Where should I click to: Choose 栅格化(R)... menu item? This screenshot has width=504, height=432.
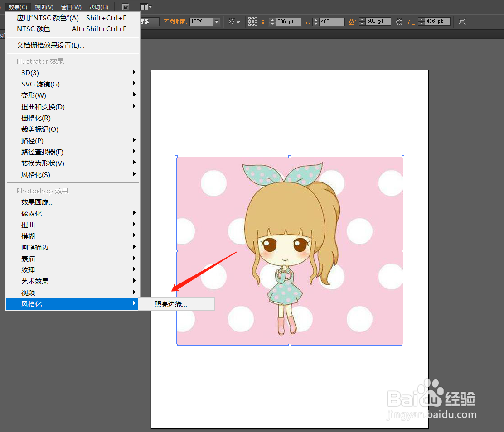coord(73,118)
